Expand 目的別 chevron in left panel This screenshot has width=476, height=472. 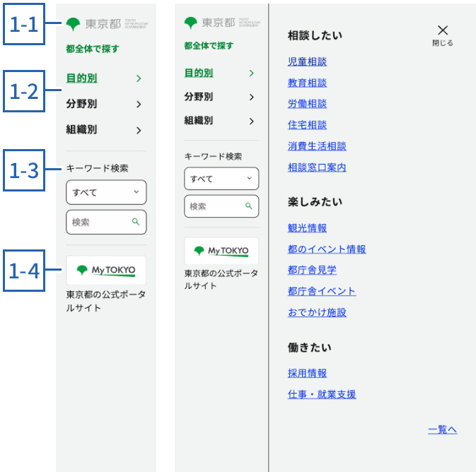click(x=139, y=78)
